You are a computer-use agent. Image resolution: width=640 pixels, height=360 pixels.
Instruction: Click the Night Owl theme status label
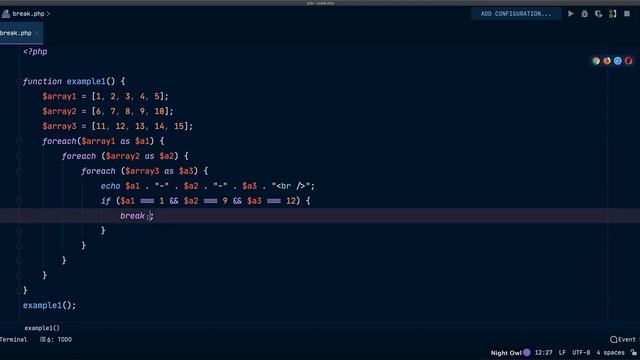506,353
